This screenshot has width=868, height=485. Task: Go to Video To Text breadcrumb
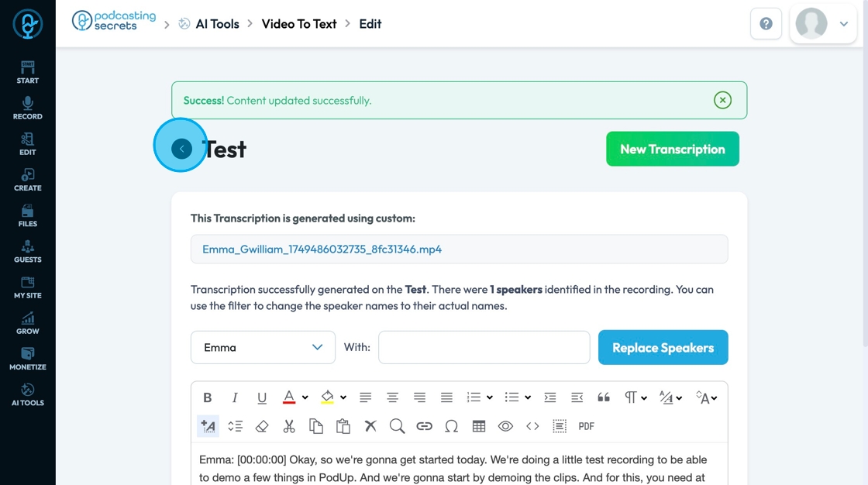tap(299, 24)
